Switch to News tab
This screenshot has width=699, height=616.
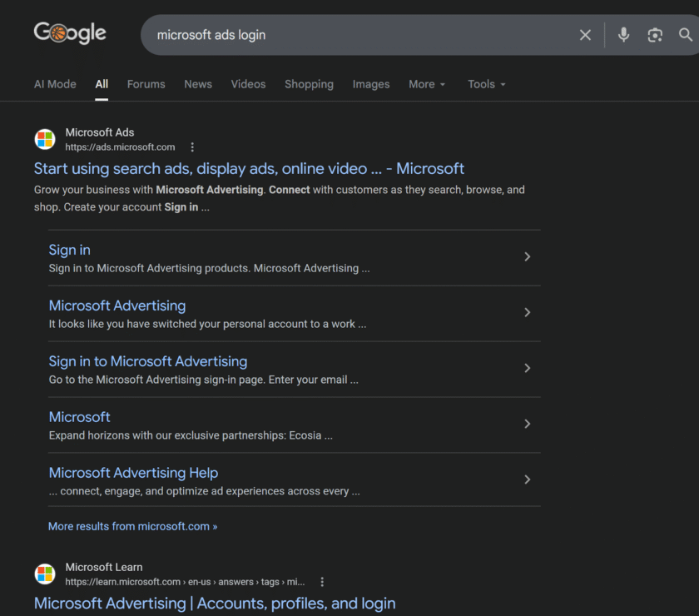coord(198,84)
